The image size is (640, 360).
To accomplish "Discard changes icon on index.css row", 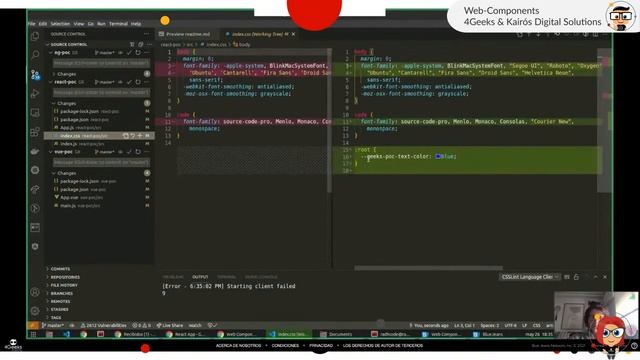I will coord(133,136).
